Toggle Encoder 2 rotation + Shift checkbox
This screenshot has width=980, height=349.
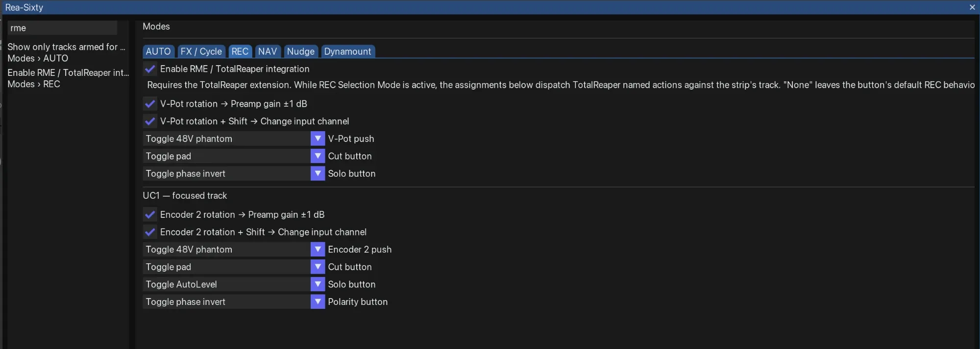point(150,232)
